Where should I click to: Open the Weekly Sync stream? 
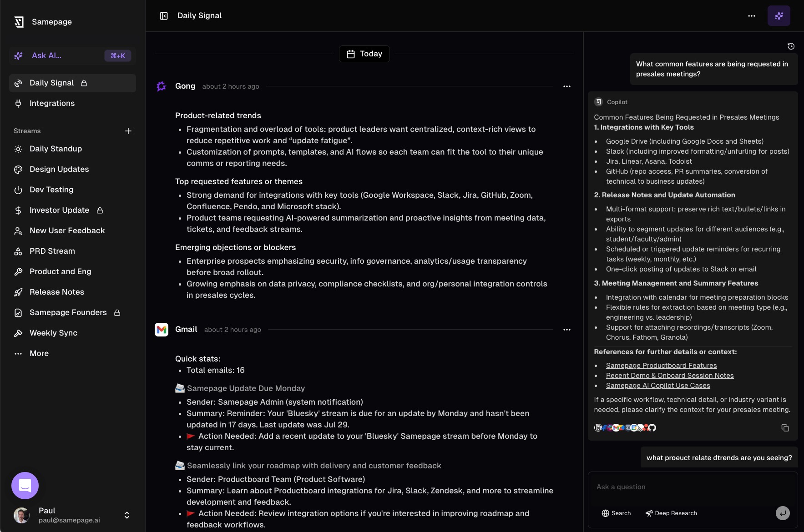click(73, 333)
